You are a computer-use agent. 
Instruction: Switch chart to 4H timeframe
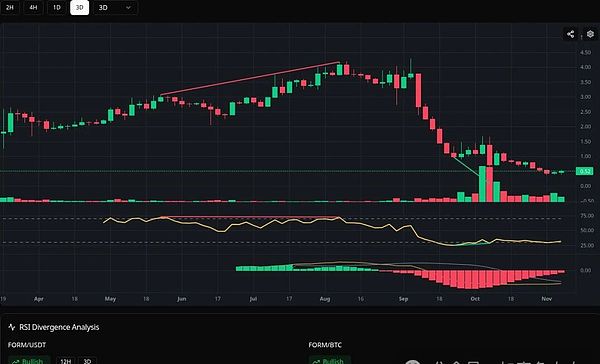tap(33, 7)
